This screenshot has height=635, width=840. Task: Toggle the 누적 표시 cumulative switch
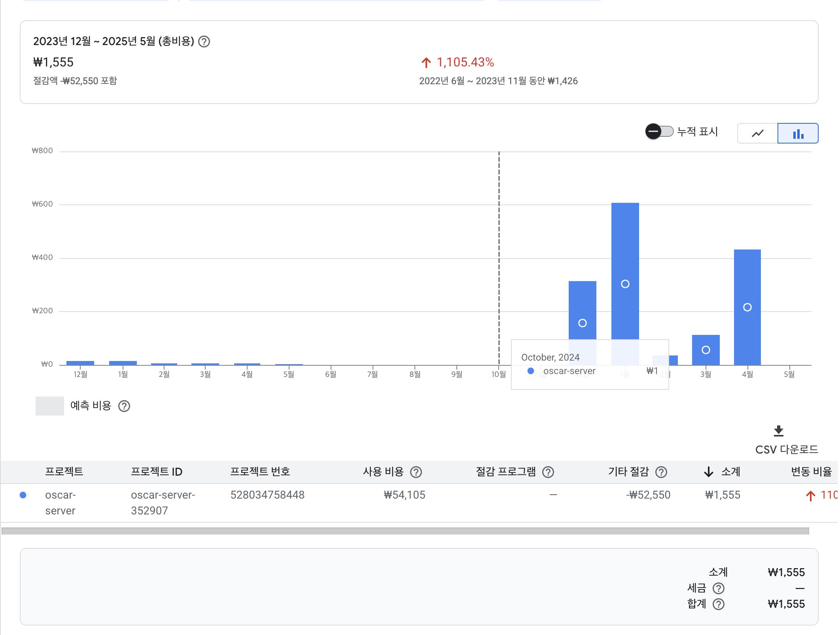pos(659,132)
